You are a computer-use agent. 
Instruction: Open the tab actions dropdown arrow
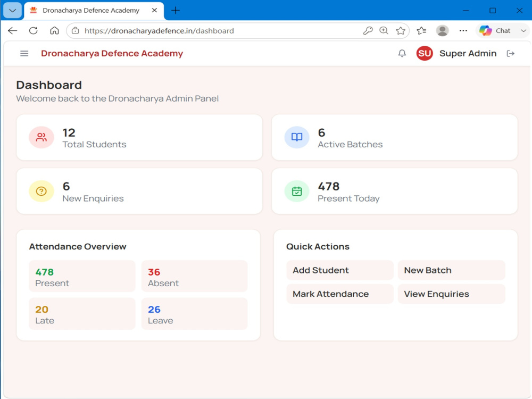pos(13,11)
